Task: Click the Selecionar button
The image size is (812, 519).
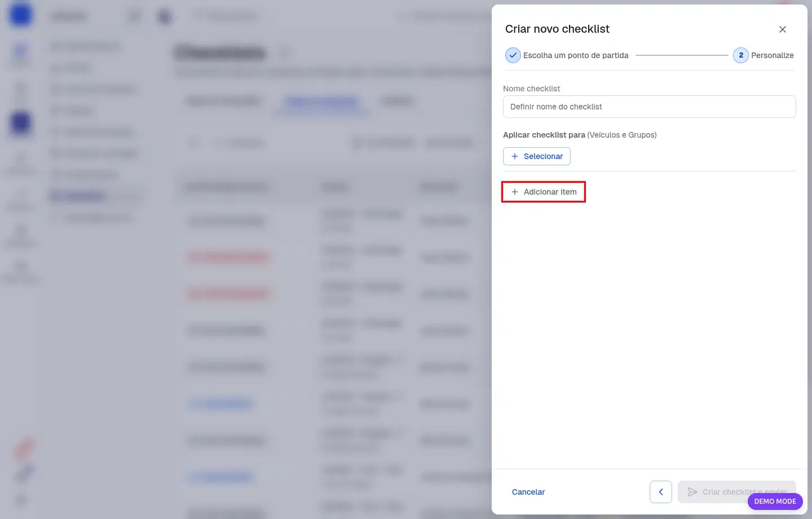Action: click(x=537, y=156)
